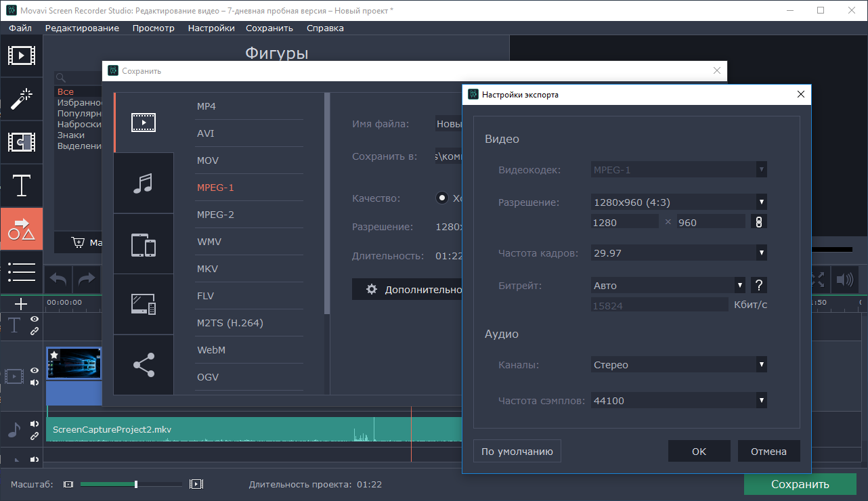868x501 pixels.
Task: Click the Имя файла input field
Action: pyautogui.click(x=449, y=124)
